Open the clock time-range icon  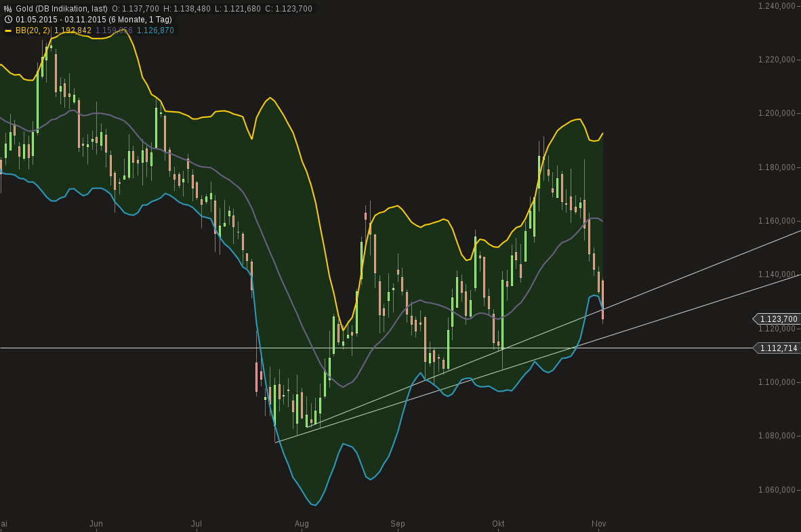(x=7, y=19)
